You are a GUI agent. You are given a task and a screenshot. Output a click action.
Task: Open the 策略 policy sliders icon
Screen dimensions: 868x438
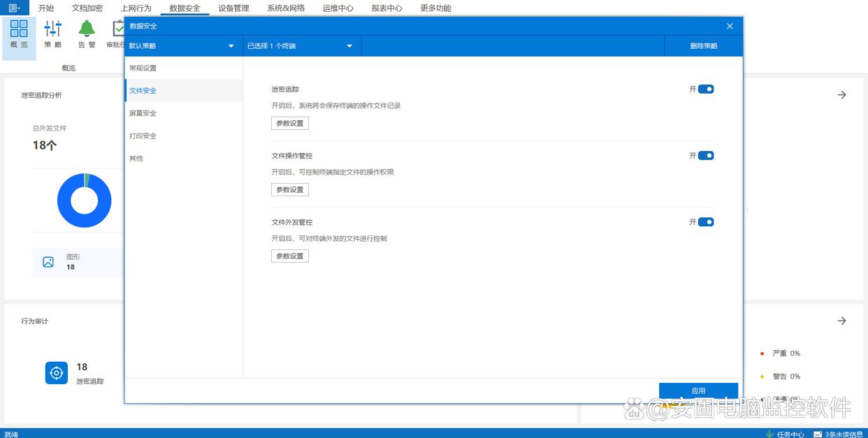[x=53, y=29]
